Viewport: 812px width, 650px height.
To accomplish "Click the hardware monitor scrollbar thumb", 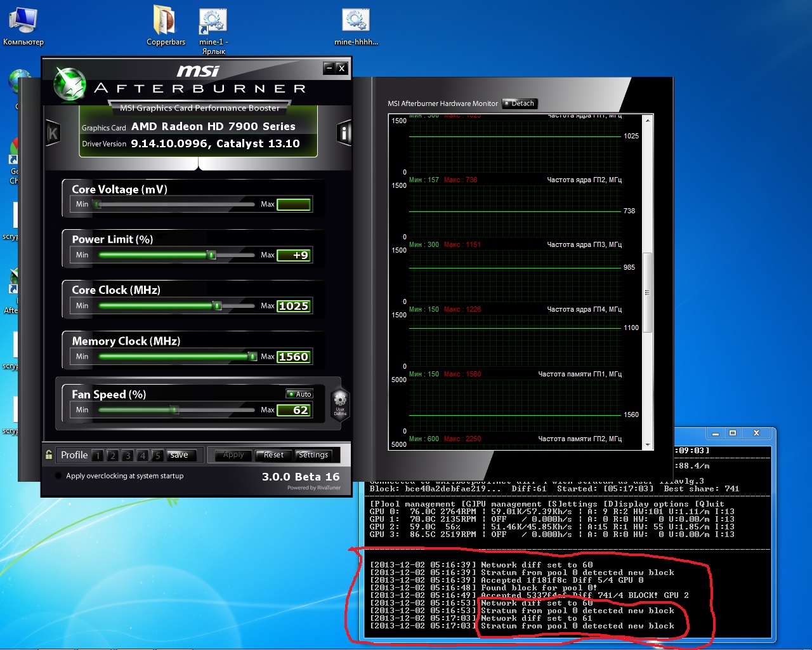I will click(648, 293).
